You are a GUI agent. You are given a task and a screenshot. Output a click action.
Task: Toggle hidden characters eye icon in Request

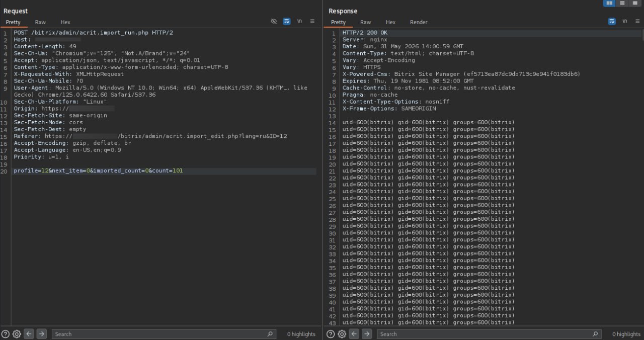coord(274,22)
